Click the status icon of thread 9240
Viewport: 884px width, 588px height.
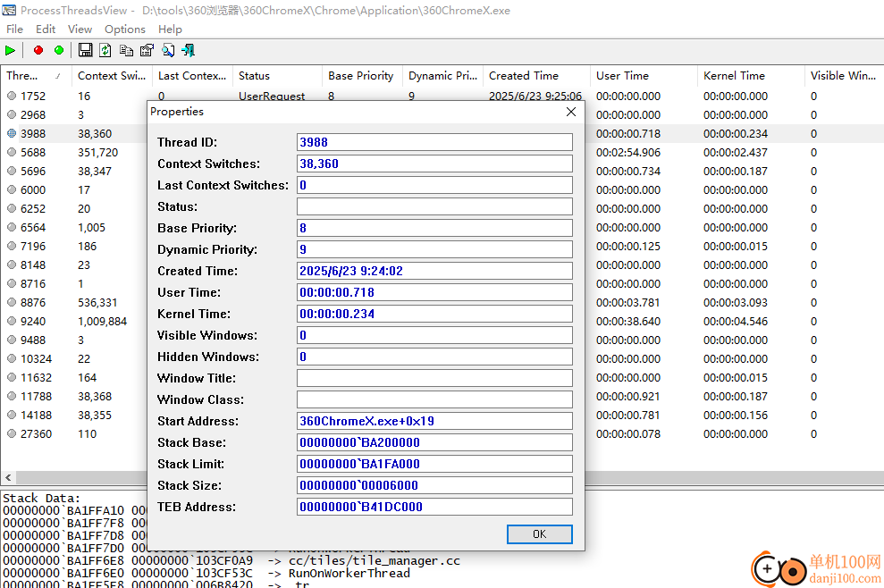(x=12, y=322)
